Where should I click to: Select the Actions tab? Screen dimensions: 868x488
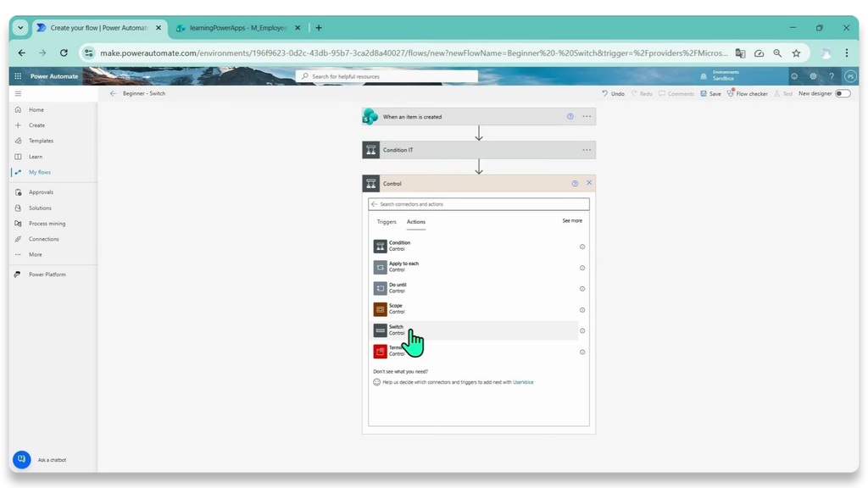click(x=416, y=222)
